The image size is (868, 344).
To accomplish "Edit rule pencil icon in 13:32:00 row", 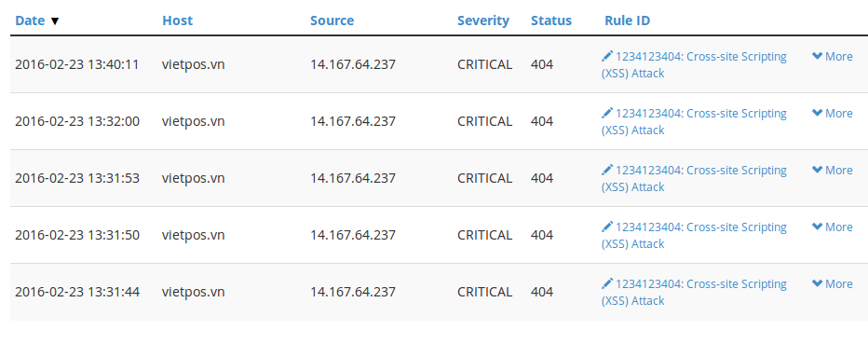I will [607, 113].
